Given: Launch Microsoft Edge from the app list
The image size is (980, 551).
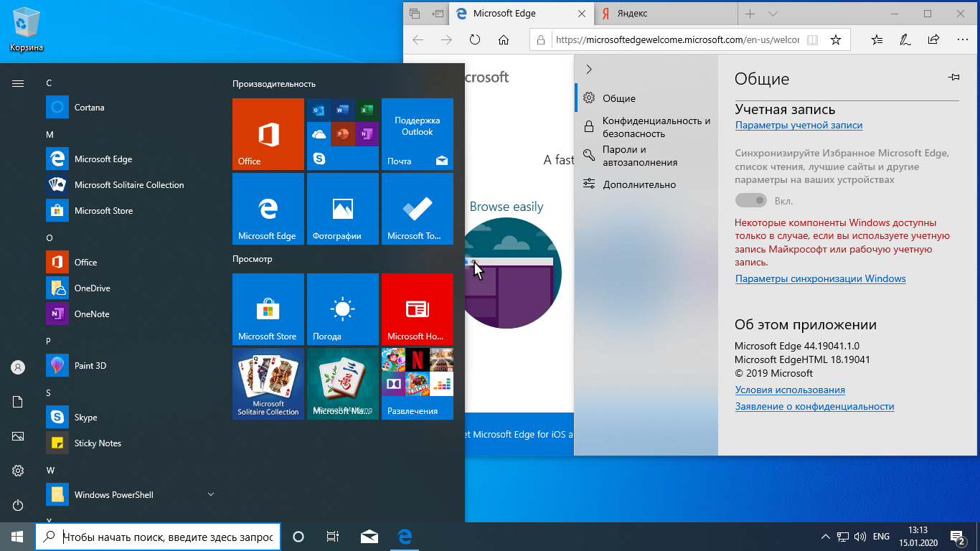Looking at the screenshot, I should tap(129, 159).
